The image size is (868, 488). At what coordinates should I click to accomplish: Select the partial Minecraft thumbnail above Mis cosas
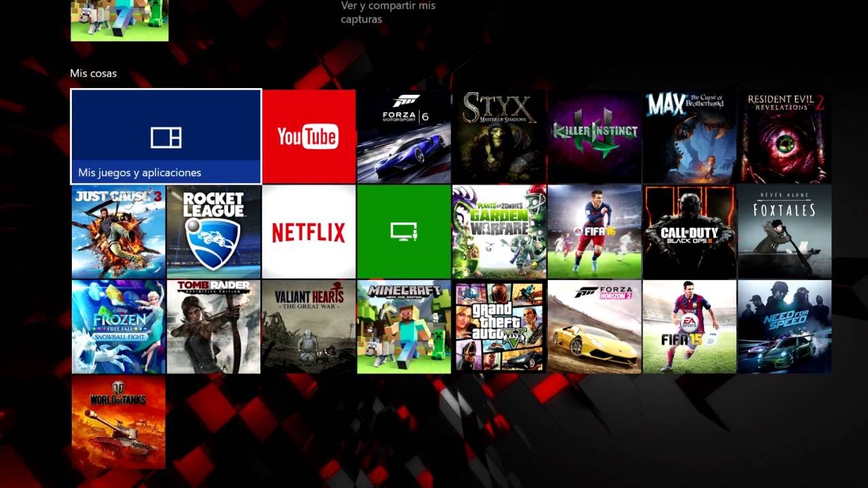coord(119,20)
